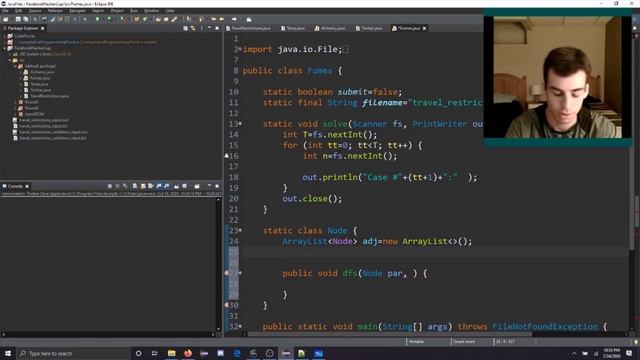The height and width of the screenshot is (360, 640).
Task: Click the New file toolbar icon
Action: pyautogui.click(x=6, y=19)
